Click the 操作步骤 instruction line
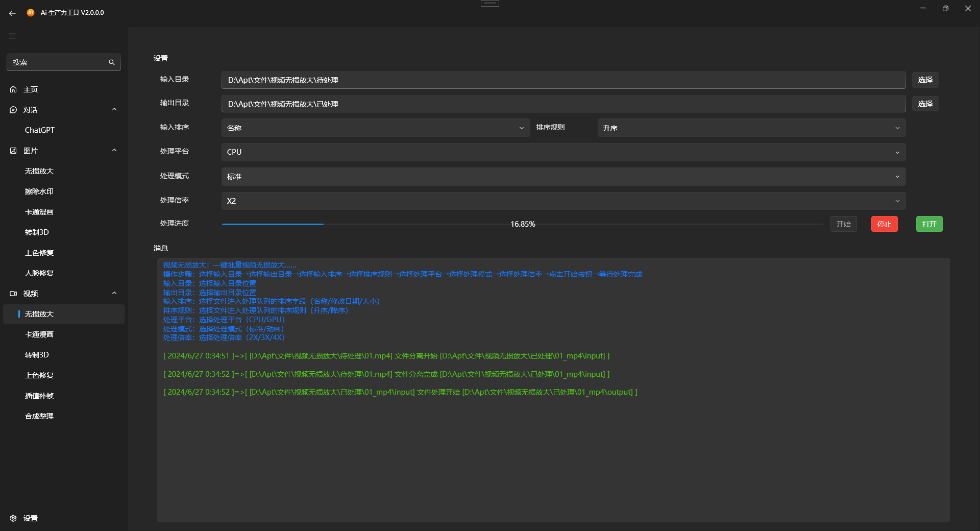Screen dimensions: 980x531 click(x=403, y=275)
